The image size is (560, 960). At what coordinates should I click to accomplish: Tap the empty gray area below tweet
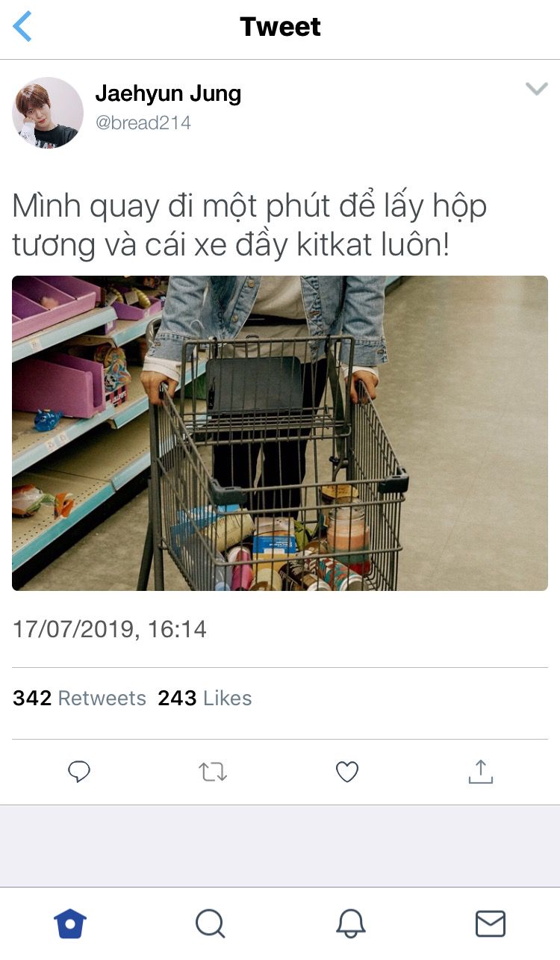pos(280,846)
